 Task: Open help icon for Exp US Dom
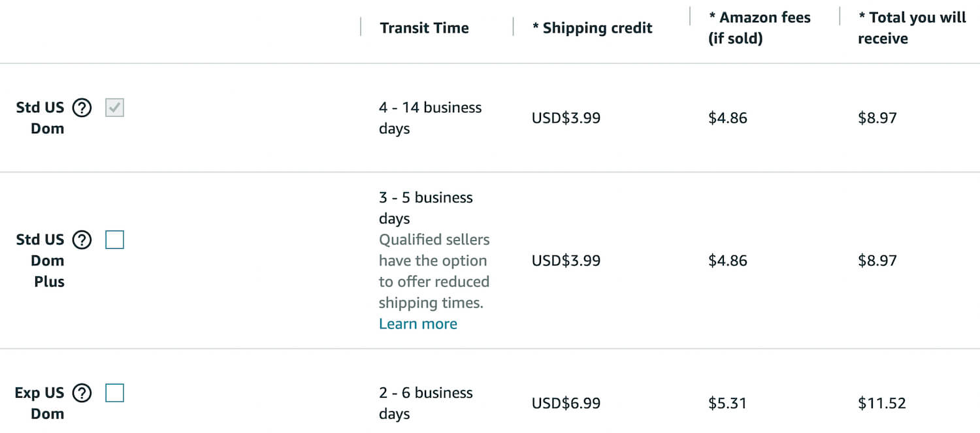pyautogui.click(x=82, y=393)
